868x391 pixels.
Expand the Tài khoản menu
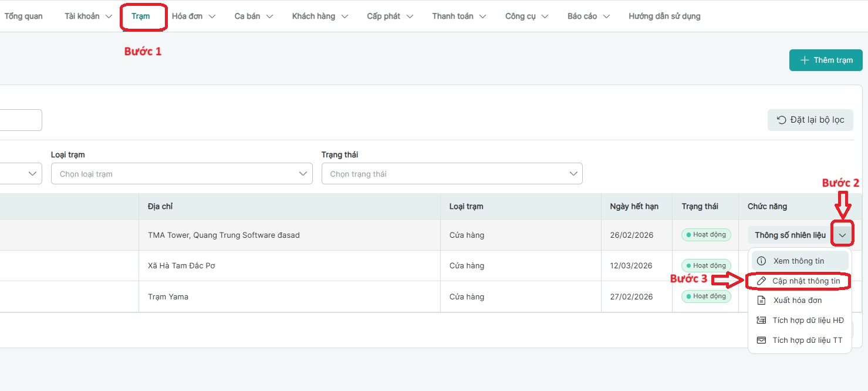[88, 16]
